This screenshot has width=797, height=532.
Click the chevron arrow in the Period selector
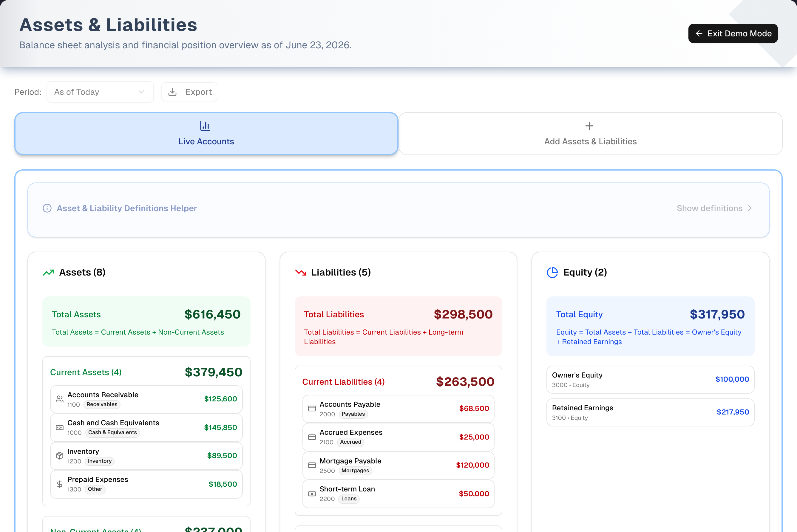point(141,92)
